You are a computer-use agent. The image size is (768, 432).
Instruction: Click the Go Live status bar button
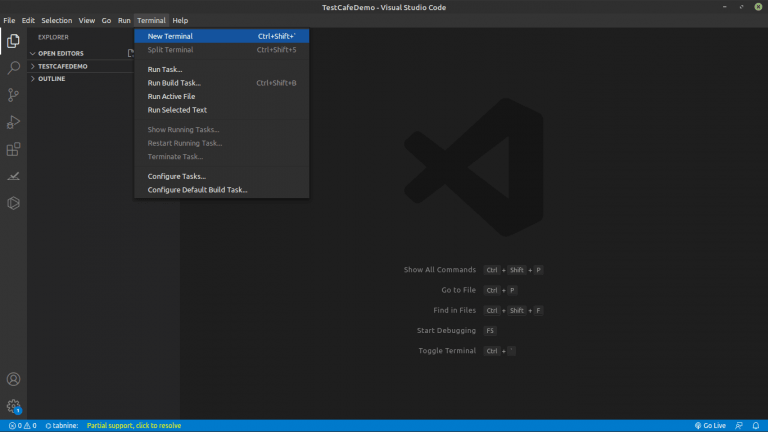pos(710,425)
